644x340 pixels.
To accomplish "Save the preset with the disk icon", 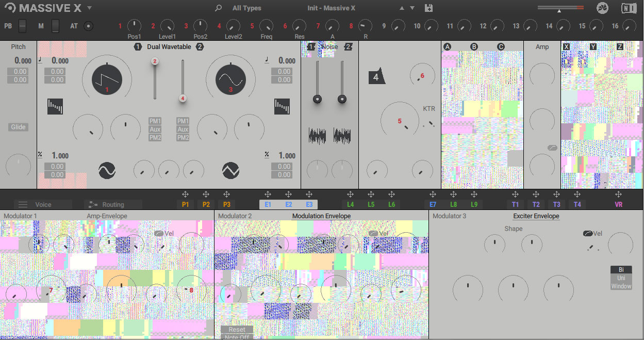I will pos(428,8).
